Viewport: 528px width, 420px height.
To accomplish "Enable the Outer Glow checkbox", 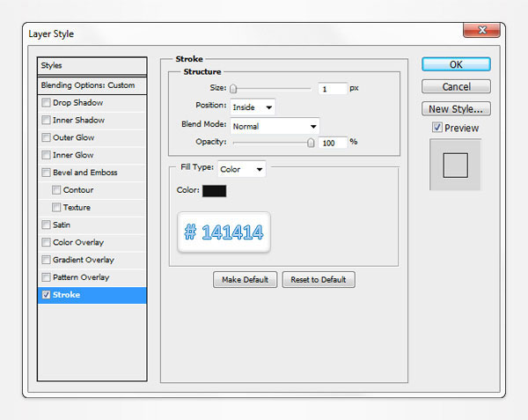I will tap(46, 137).
